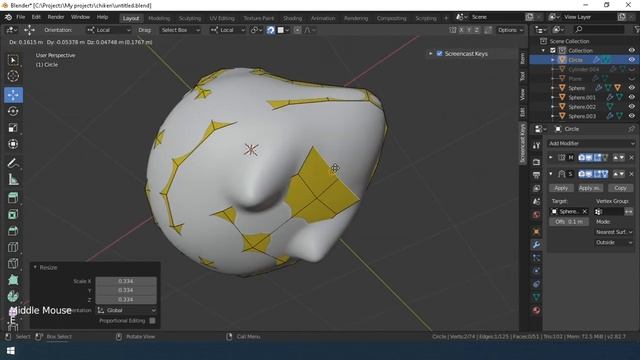Open the Object properties tab
The image size is (640, 360).
pos(536,231)
